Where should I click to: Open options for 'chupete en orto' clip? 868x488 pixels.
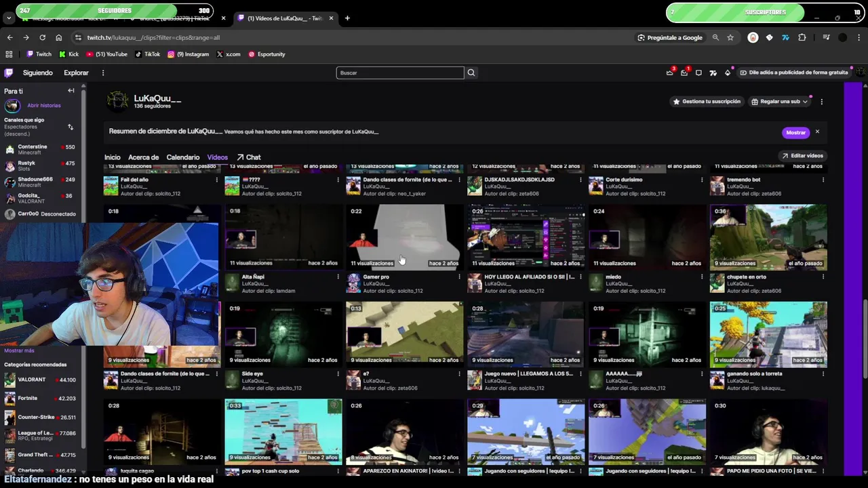click(823, 277)
